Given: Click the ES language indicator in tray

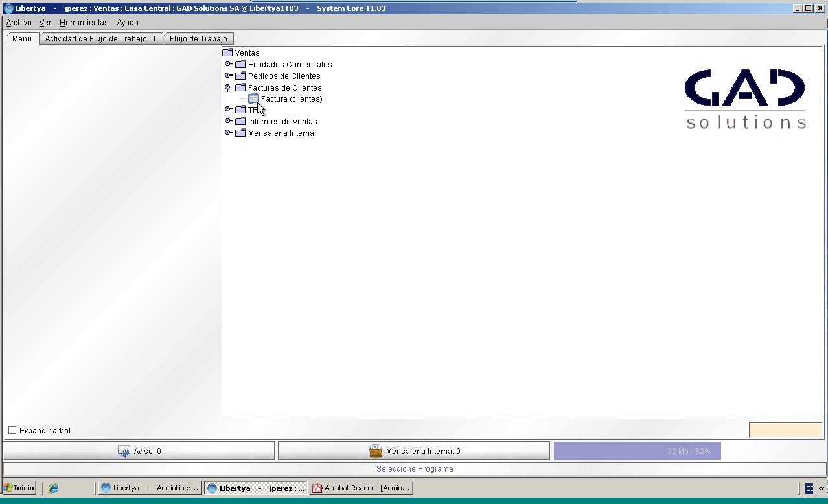Looking at the screenshot, I should (809, 488).
